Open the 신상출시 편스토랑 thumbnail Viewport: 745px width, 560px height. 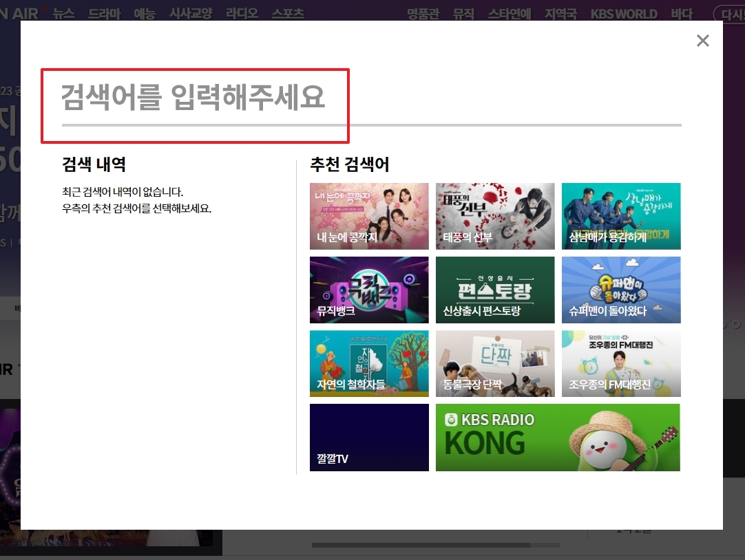coord(495,290)
